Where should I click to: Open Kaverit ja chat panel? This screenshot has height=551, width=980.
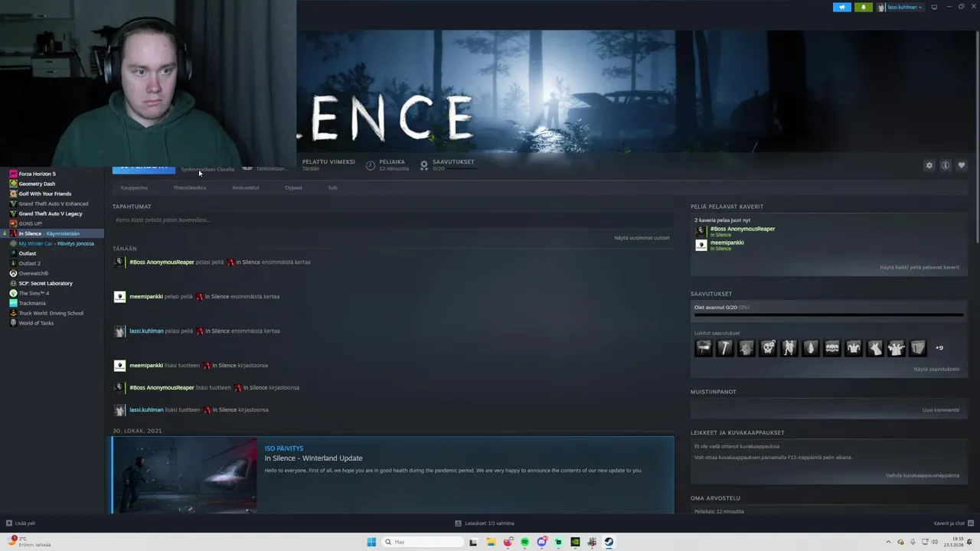(953, 523)
